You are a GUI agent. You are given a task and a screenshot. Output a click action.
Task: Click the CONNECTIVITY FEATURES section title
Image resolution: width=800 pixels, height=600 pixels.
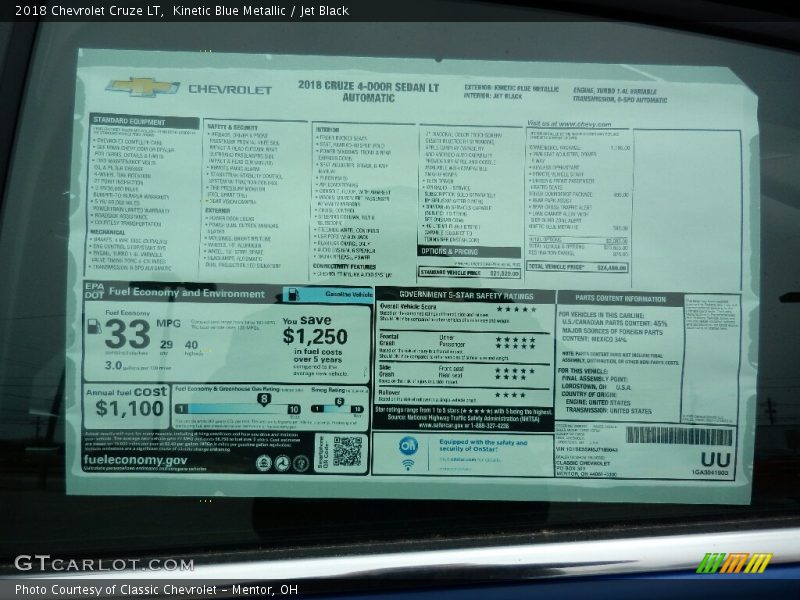point(344,267)
